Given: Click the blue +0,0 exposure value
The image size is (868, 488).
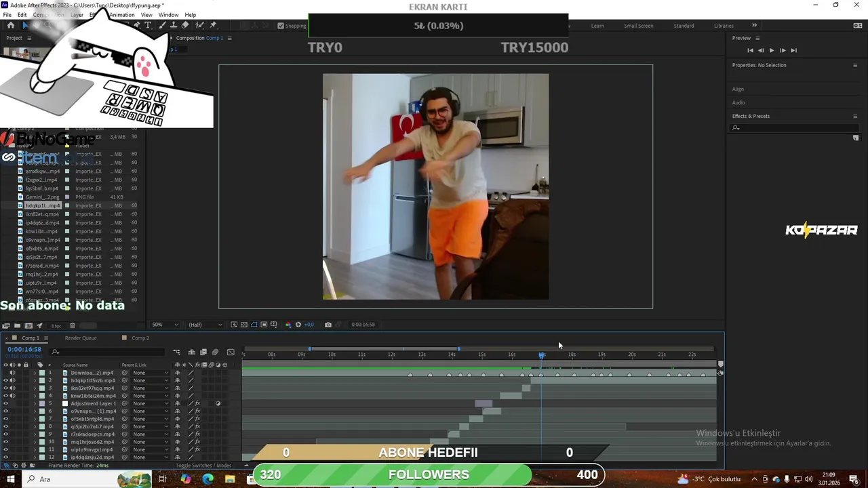Looking at the screenshot, I should pyautogui.click(x=309, y=325).
